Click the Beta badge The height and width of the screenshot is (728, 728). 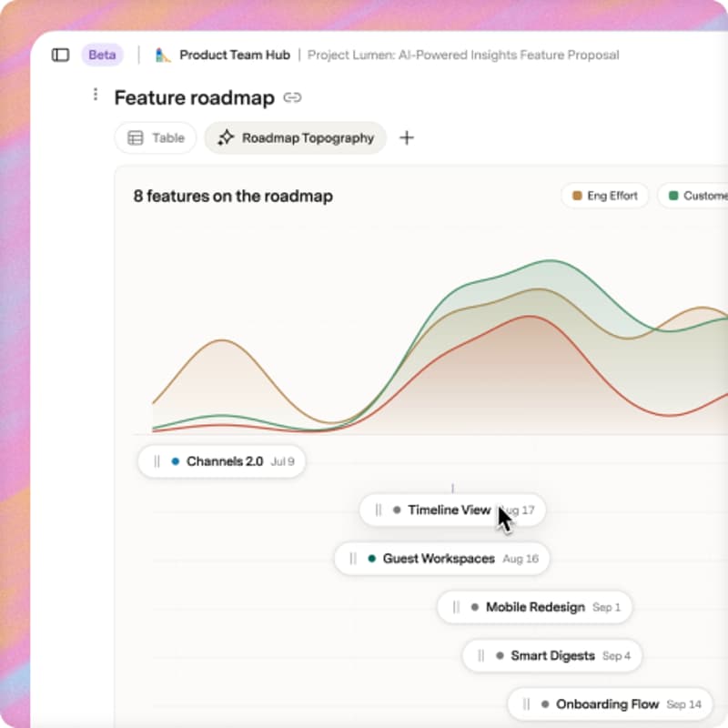[x=102, y=55]
